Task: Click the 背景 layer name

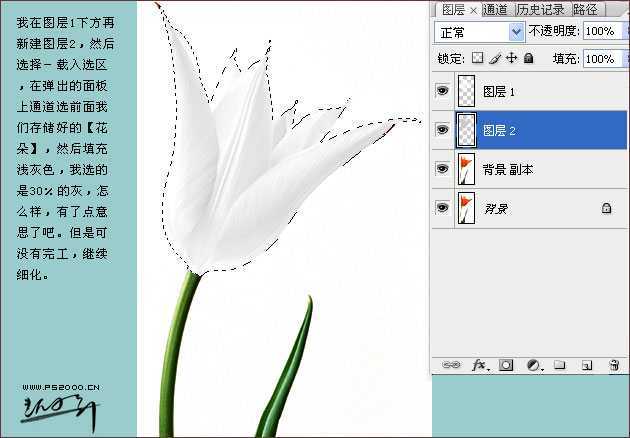Action: 495,209
